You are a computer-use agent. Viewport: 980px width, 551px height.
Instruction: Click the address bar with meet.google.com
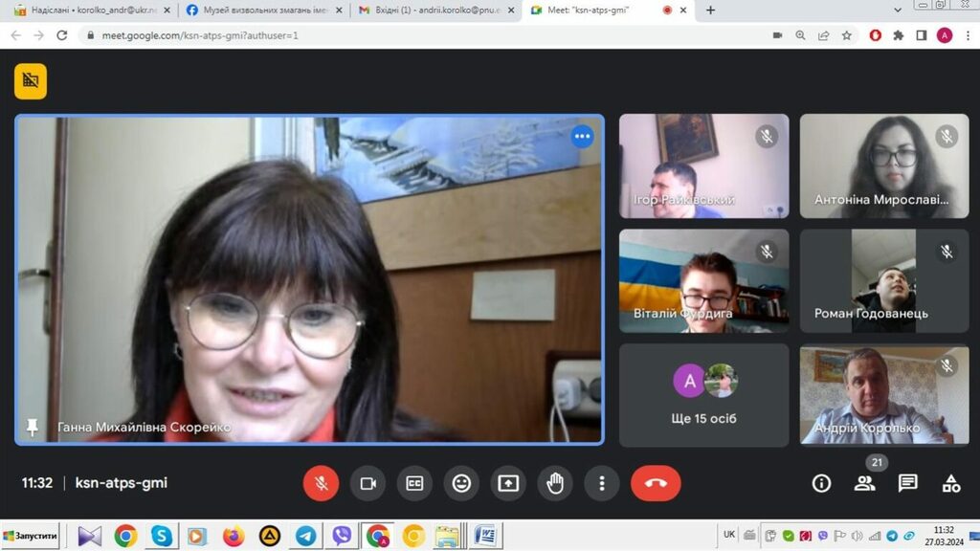383,35
